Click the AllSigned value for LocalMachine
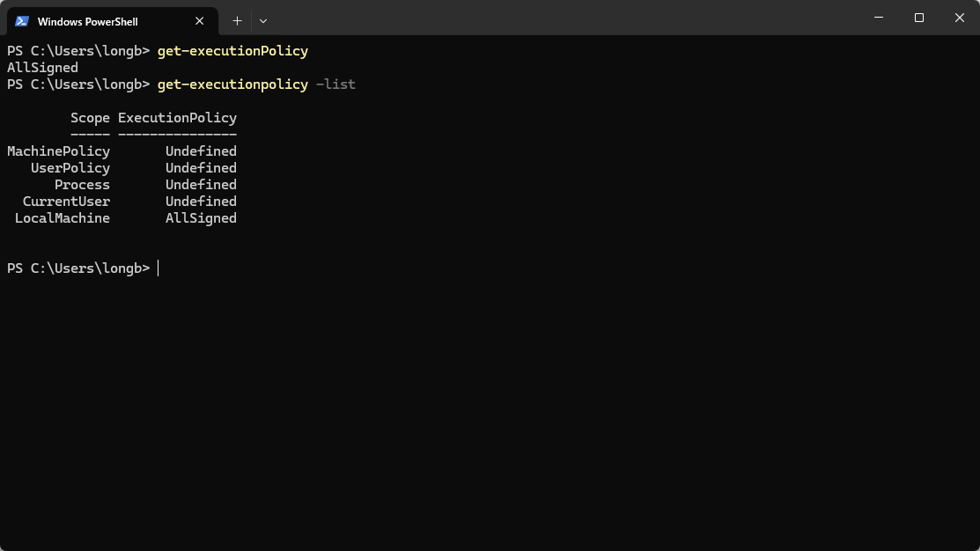 [x=202, y=218]
